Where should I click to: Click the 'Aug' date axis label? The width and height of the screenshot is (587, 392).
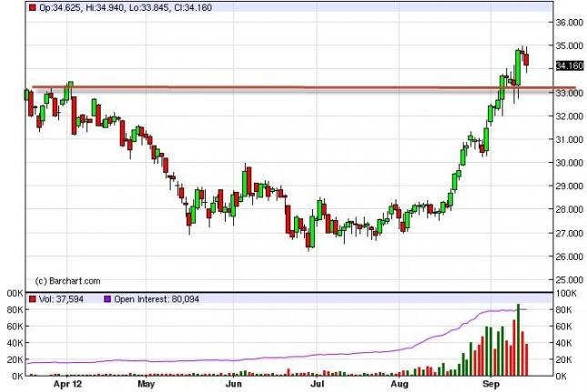pos(400,384)
